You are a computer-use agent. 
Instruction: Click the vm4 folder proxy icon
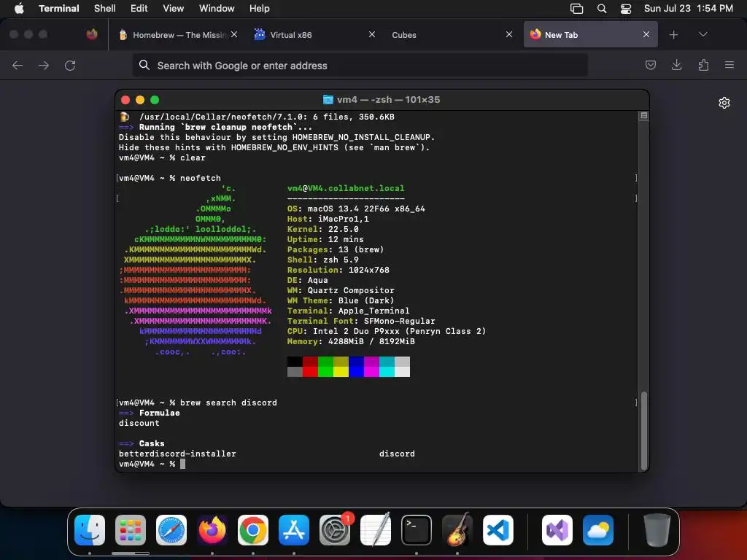pyautogui.click(x=328, y=99)
